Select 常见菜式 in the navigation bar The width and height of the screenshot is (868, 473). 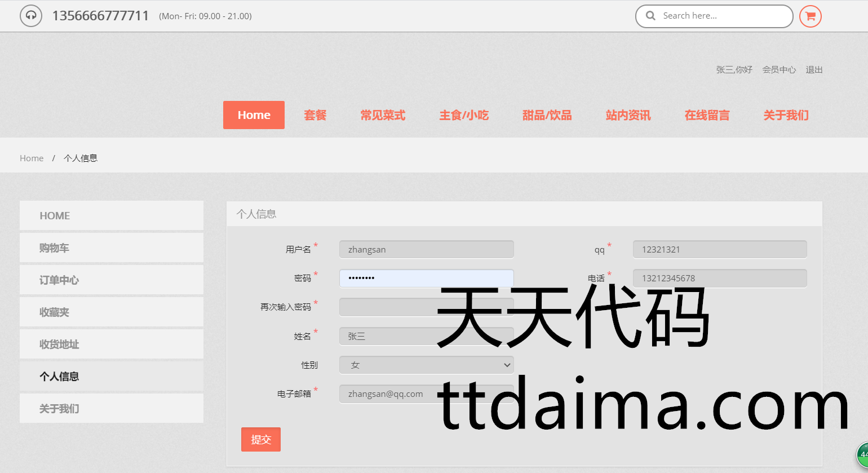click(x=383, y=115)
